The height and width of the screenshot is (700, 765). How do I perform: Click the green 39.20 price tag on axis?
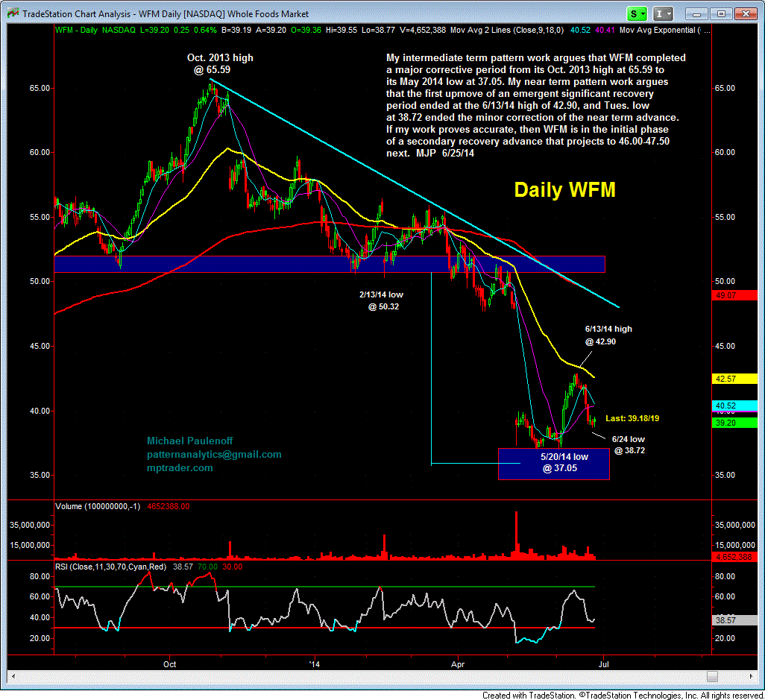(x=734, y=423)
